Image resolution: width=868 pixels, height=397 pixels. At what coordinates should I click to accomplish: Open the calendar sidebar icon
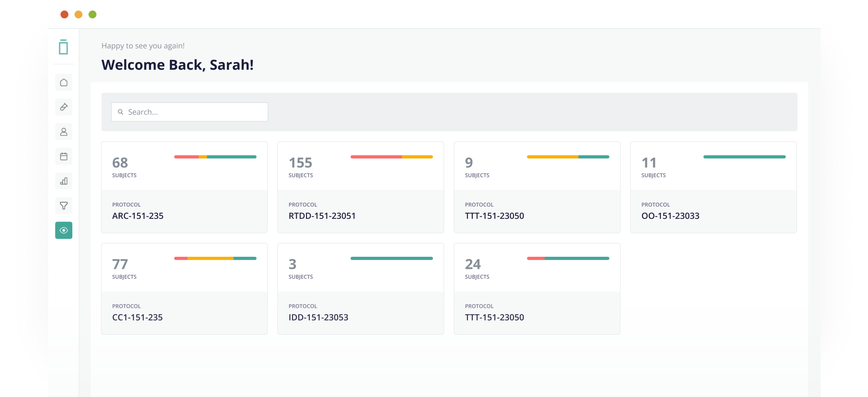(64, 156)
